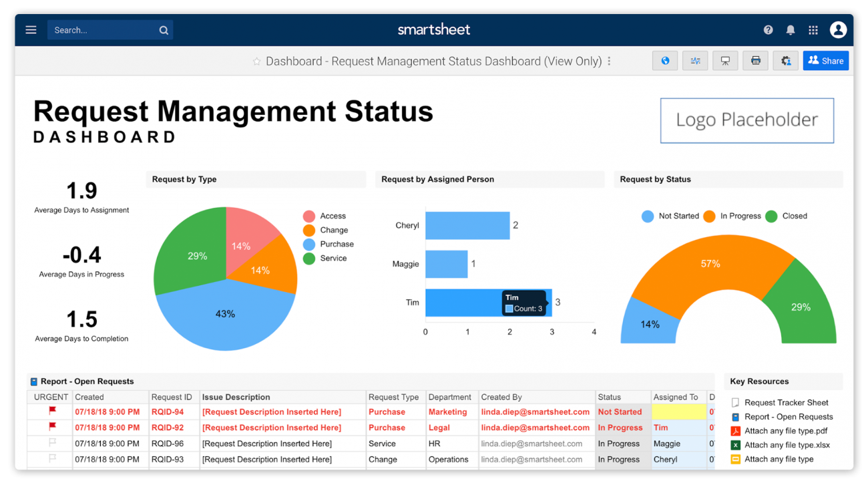868x487 pixels.
Task: Enter full-screen presentation mode
Action: tap(725, 60)
